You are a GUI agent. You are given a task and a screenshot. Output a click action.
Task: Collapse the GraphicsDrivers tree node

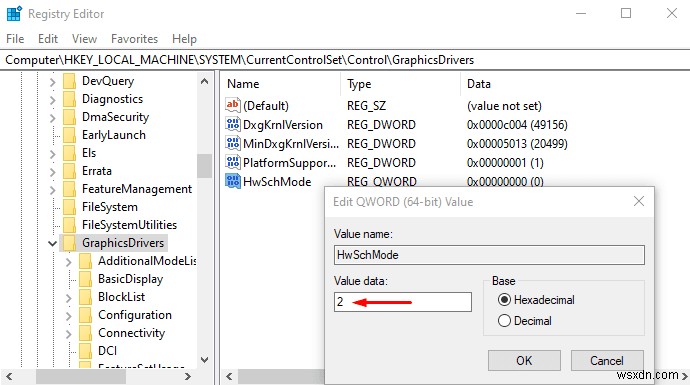coord(52,243)
